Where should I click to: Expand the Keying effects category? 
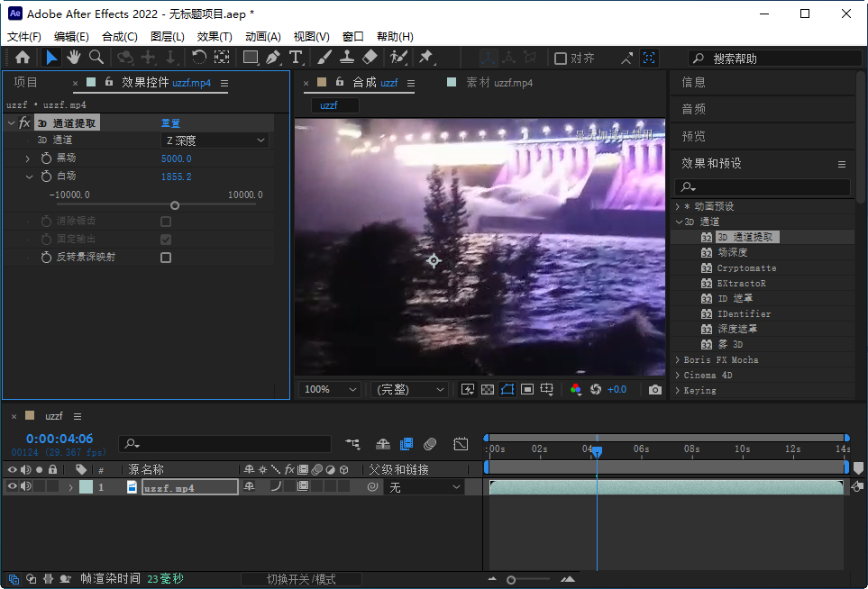(678, 391)
